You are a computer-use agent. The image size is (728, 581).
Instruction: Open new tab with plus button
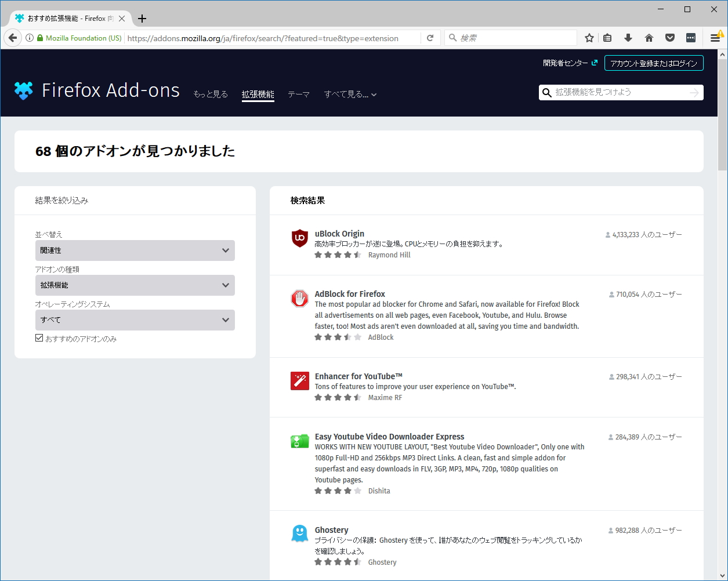pyautogui.click(x=142, y=19)
